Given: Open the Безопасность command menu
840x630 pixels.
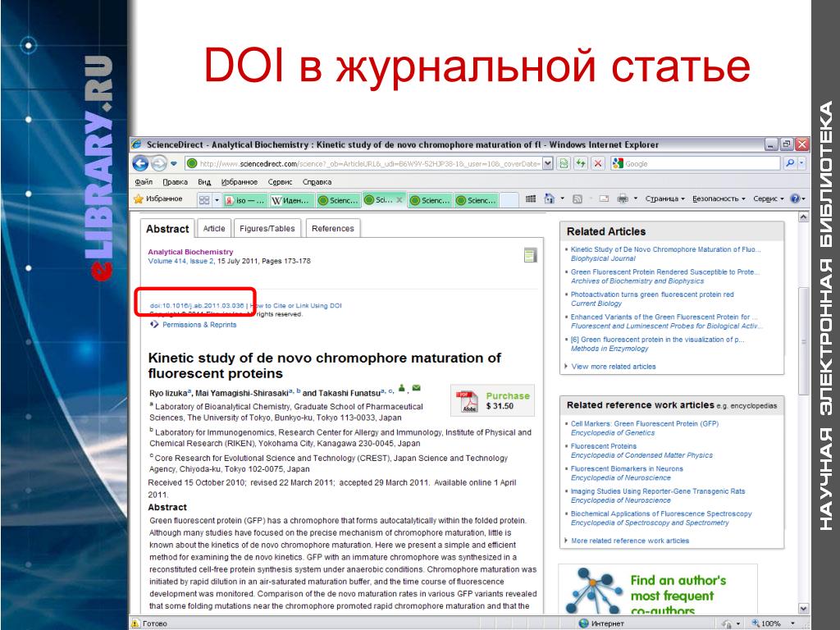Looking at the screenshot, I should point(719,199).
